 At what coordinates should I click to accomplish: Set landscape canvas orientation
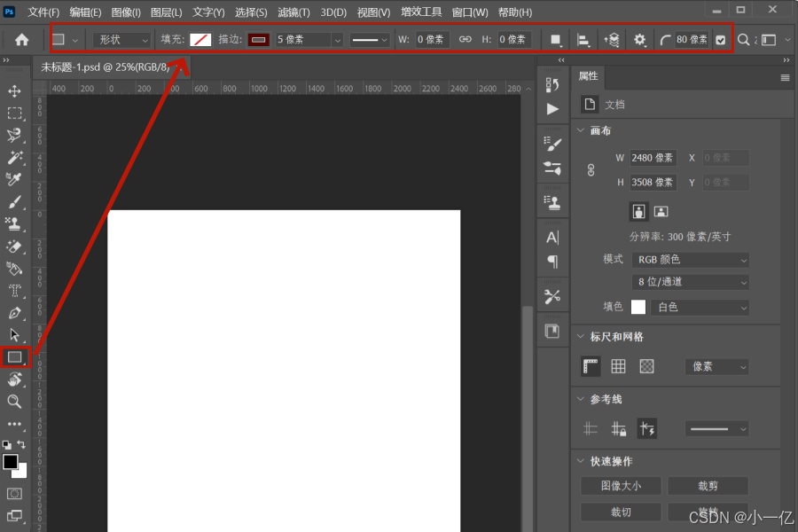click(661, 211)
